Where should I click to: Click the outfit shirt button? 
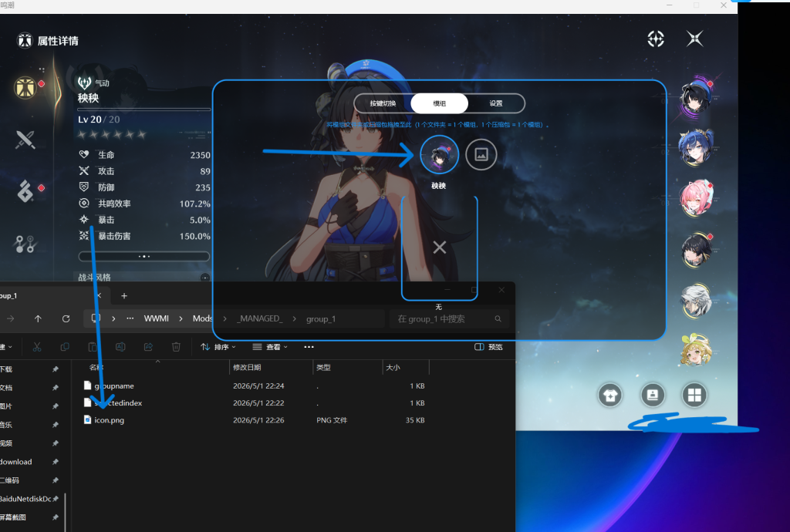[610, 396]
